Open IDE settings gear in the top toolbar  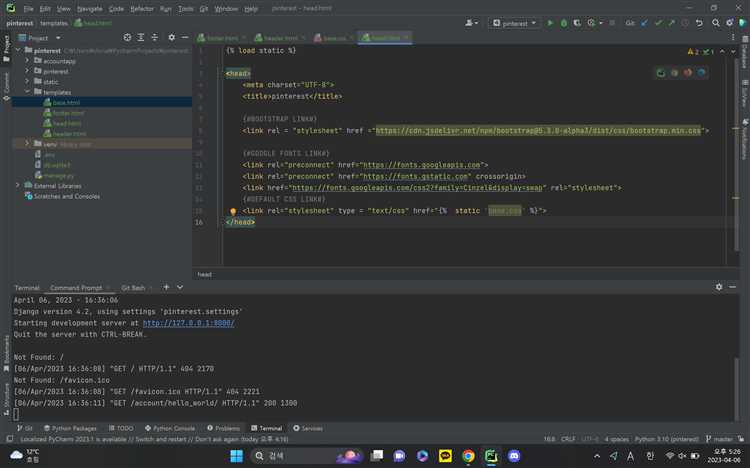pos(729,23)
